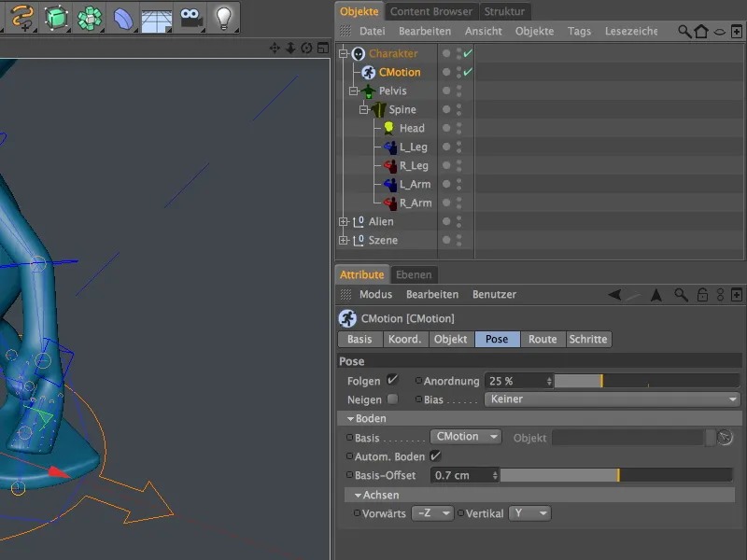Click the home icon in Object Manager
Image resolution: width=747 pixels, height=560 pixels.
tap(701, 32)
